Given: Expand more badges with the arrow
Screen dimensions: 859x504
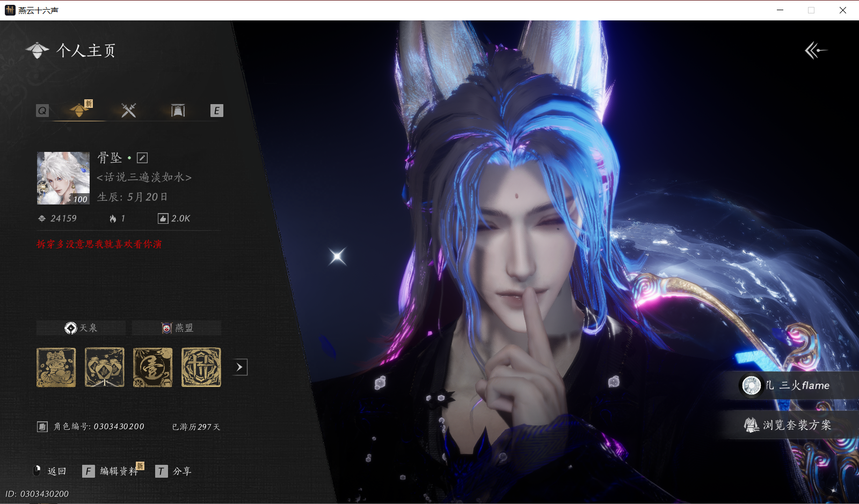Looking at the screenshot, I should (x=240, y=367).
